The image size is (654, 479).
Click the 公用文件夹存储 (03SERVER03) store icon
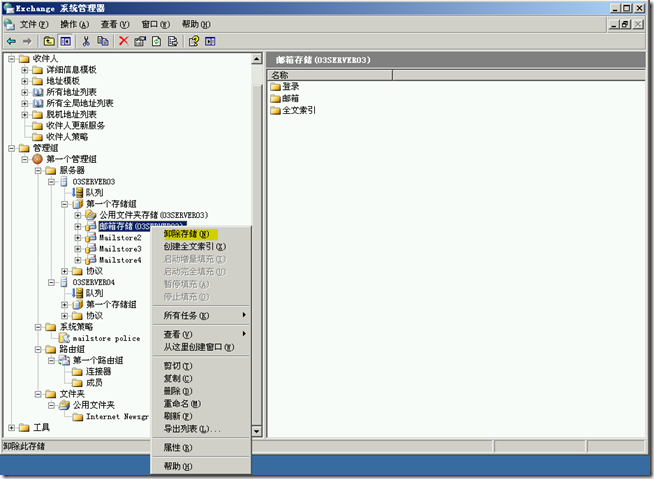(x=91, y=215)
